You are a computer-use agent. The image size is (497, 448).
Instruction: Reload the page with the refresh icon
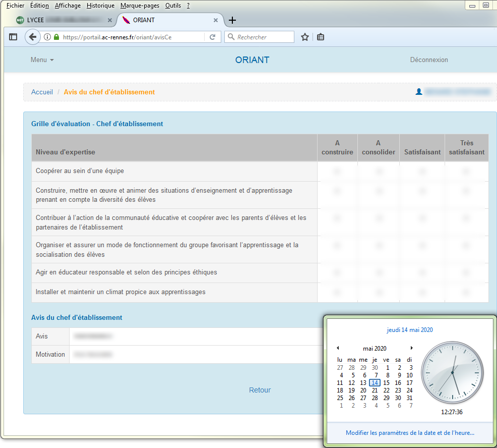[x=212, y=37]
